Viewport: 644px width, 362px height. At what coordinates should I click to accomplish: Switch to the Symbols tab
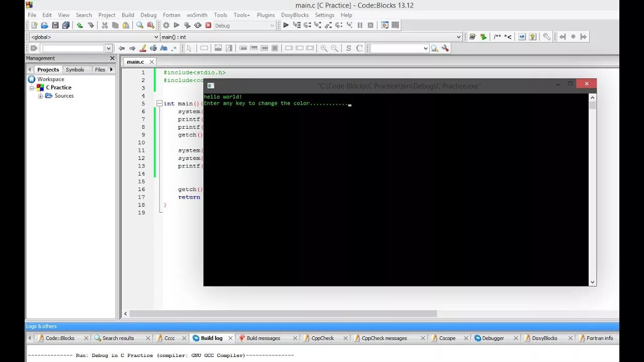click(75, 69)
